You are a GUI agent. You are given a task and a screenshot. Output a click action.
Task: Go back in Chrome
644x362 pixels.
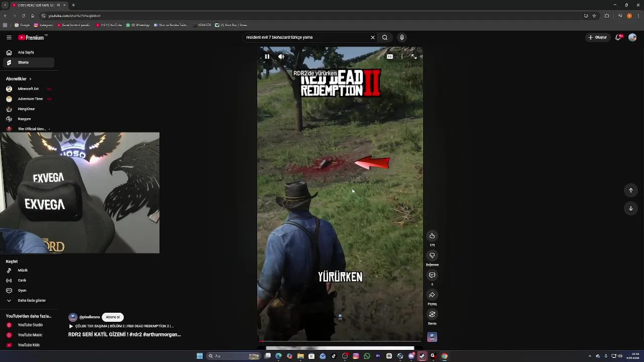(x=5, y=16)
